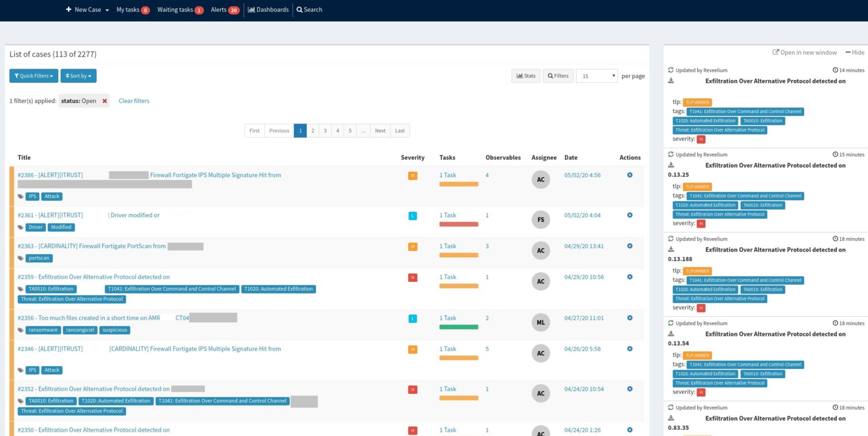Click ML assignee avatar of case #2356
The image size is (868, 436).
click(x=541, y=323)
